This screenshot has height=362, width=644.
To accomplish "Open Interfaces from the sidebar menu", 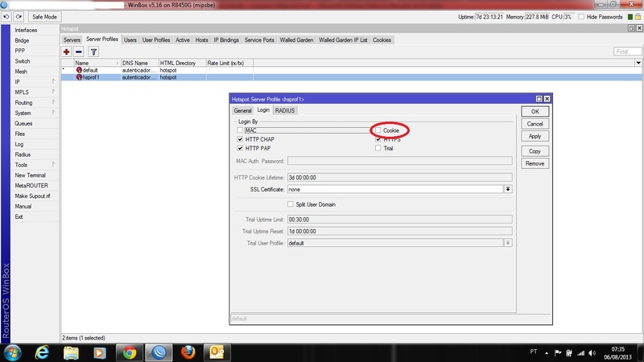I will tap(26, 30).
